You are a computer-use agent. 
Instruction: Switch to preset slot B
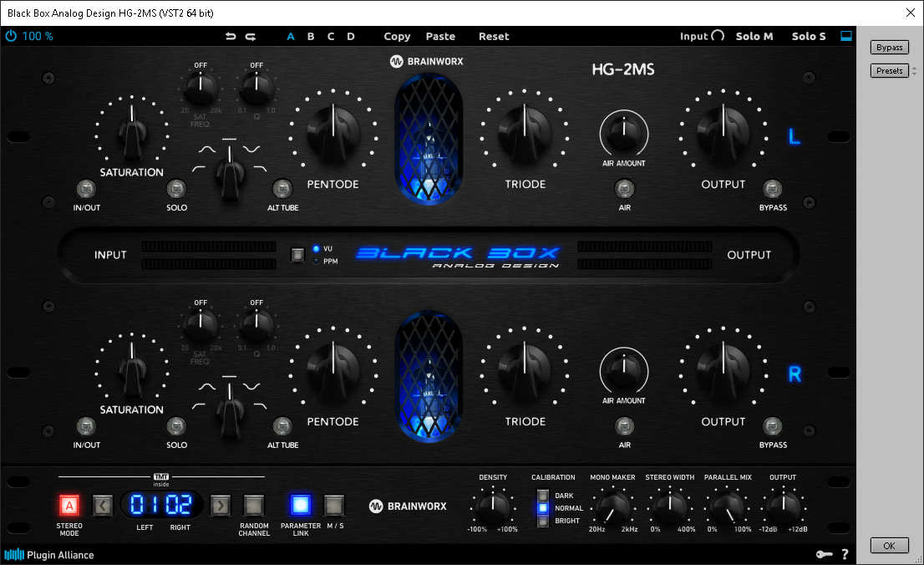click(x=311, y=36)
